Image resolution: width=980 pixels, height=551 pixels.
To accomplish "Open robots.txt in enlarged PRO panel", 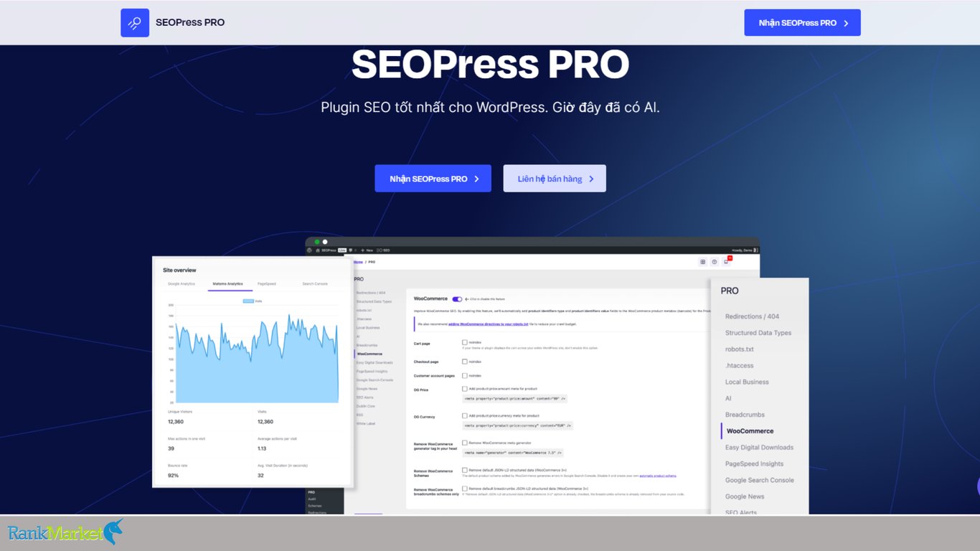I will [740, 349].
